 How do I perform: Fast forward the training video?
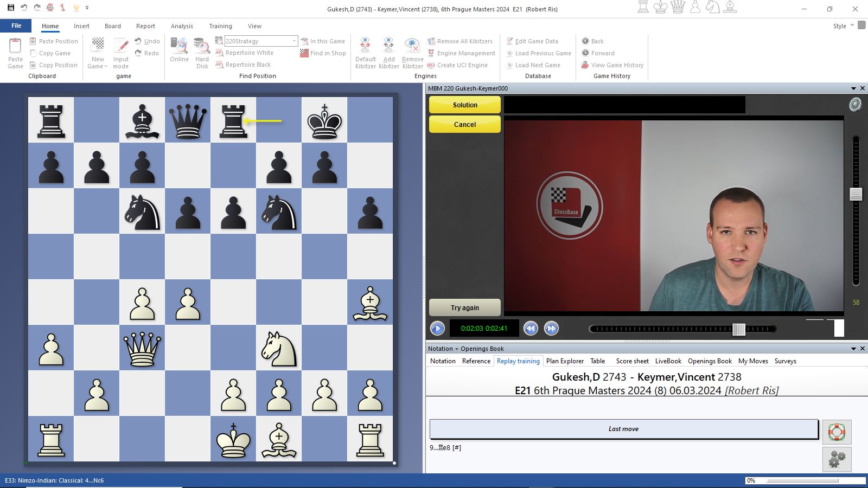(551, 328)
